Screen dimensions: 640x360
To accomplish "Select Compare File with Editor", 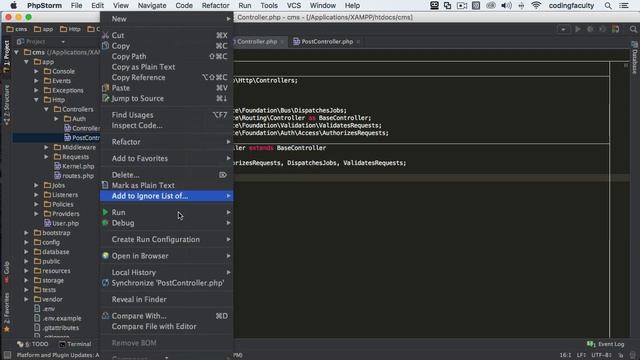I will click(x=167, y=326).
